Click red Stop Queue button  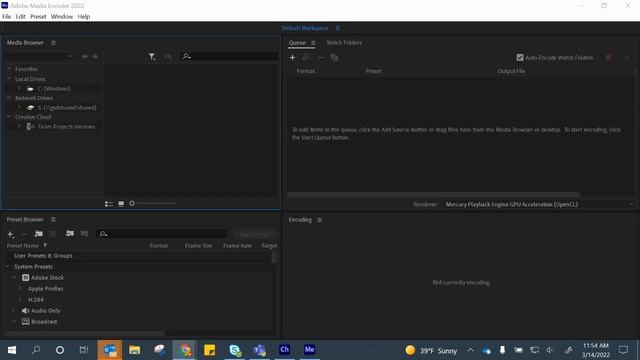coord(608,58)
